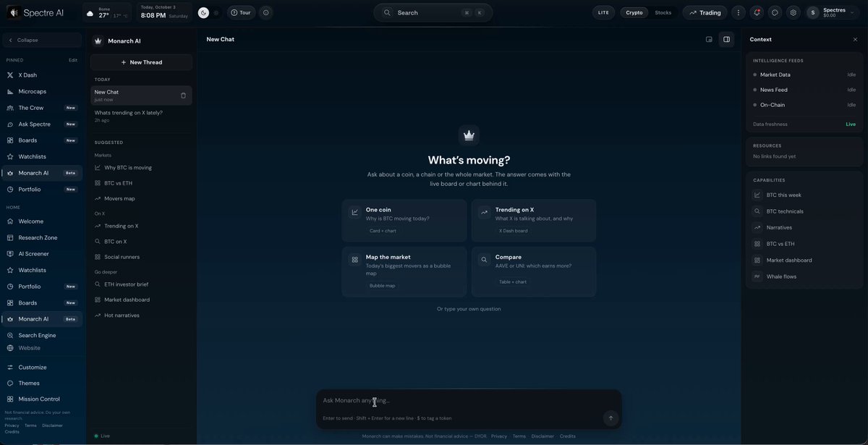The image size is (868, 445).
Task: Open the three-dot more options menu
Action: click(738, 12)
